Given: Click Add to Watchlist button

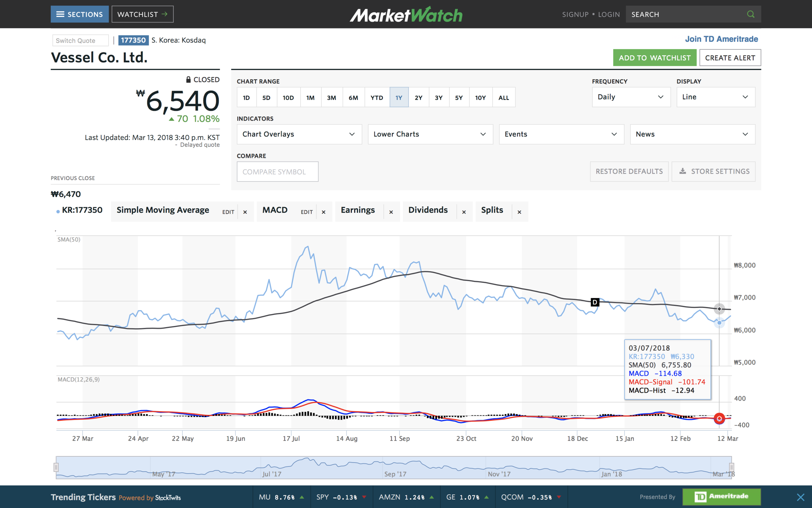Looking at the screenshot, I should point(654,58).
